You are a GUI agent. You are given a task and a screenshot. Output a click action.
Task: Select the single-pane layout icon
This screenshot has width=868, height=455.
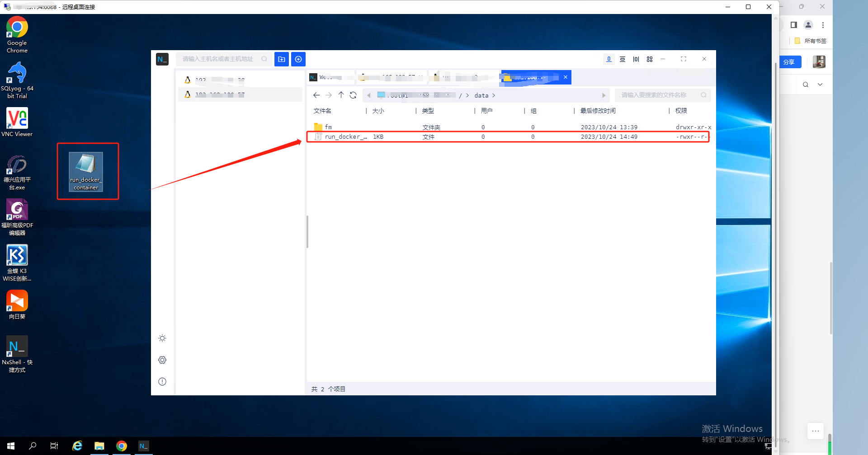(609, 59)
